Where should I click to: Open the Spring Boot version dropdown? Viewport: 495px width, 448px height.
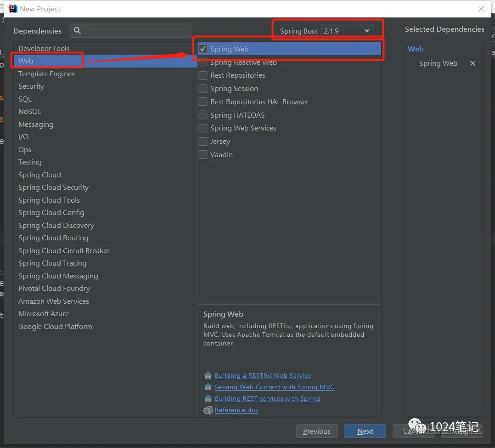click(x=347, y=31)
